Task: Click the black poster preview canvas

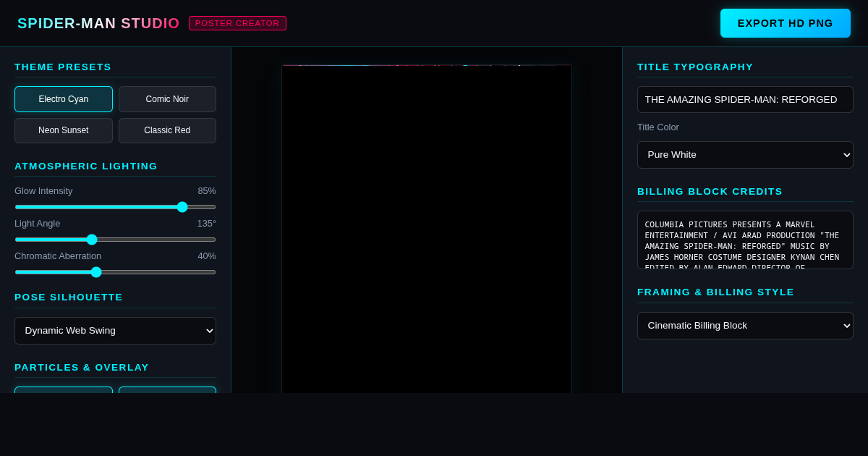Action: [x=427, y=229]
